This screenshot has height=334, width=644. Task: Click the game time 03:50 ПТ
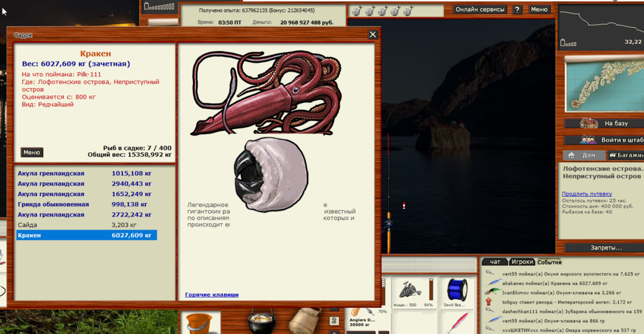[x=230, y=22]
